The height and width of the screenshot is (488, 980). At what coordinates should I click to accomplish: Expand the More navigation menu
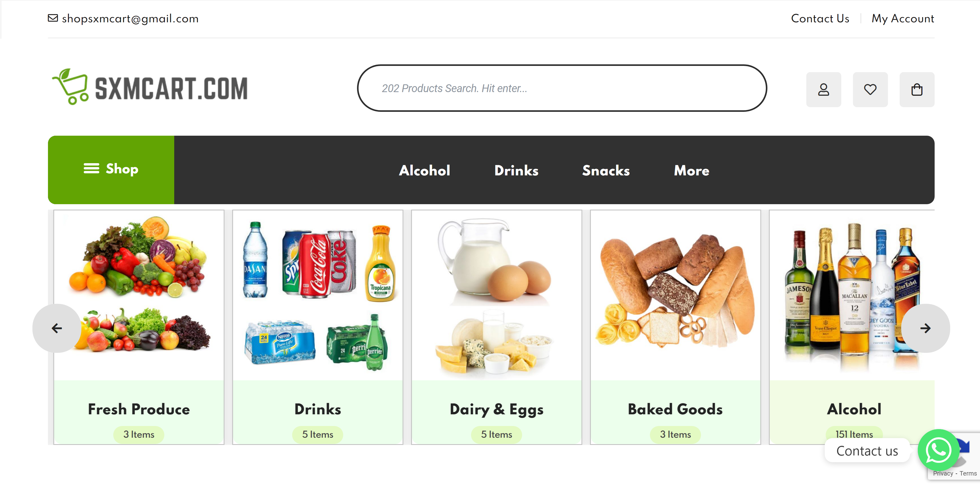pos(691,170)
